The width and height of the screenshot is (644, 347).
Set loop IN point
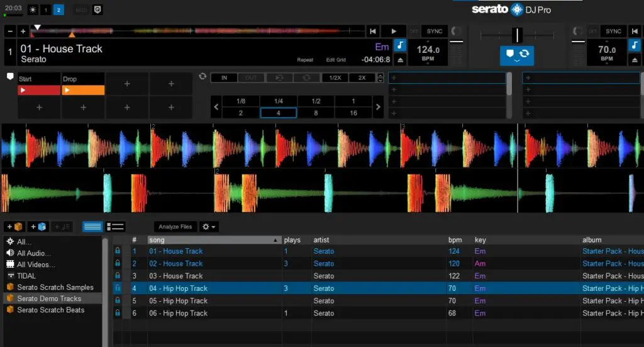pos(225,77)
